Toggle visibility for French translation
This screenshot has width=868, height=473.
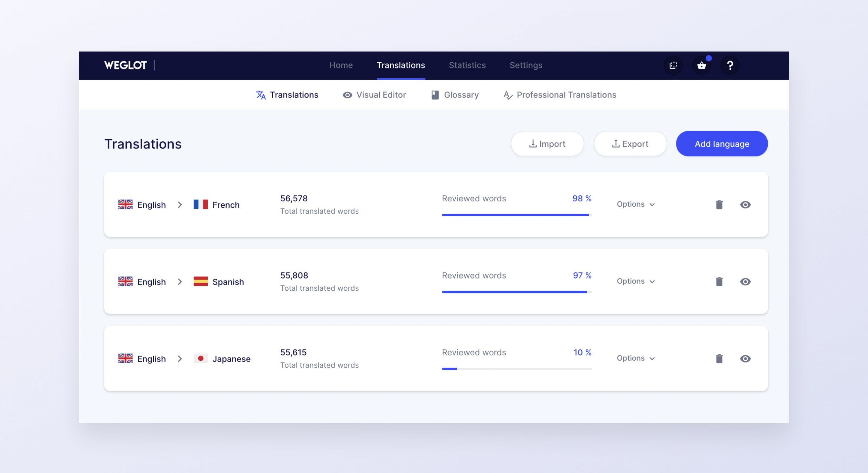click(745, 204)
